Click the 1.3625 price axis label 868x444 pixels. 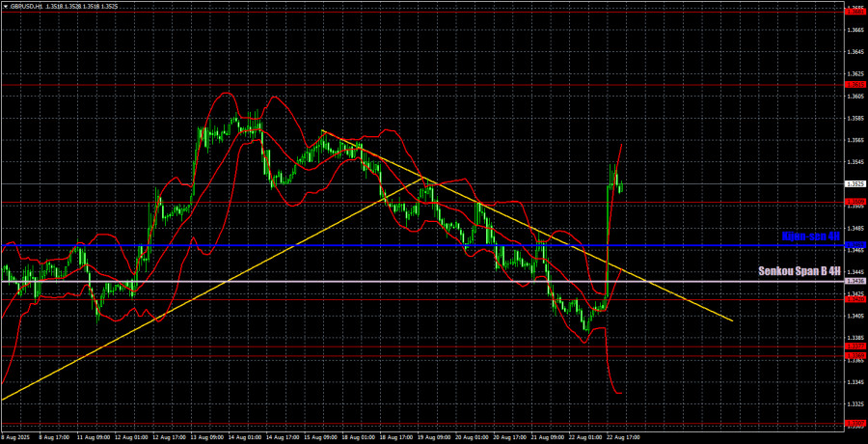[854, 73]
